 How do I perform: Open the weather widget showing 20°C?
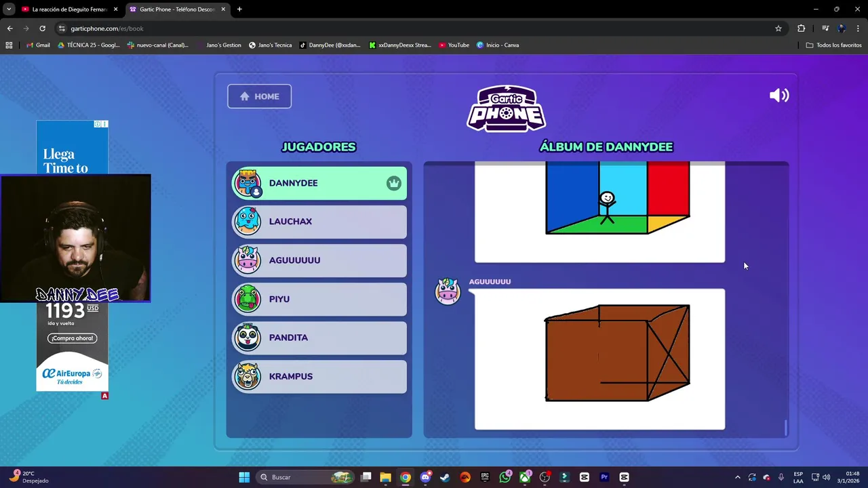tap(28, 477)
